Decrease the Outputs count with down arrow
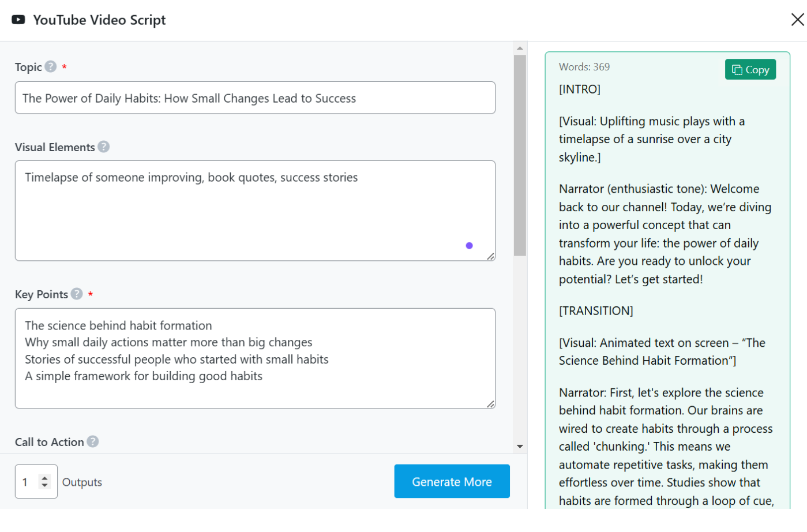This screenshot has height=532, width=807. [44, 485]
